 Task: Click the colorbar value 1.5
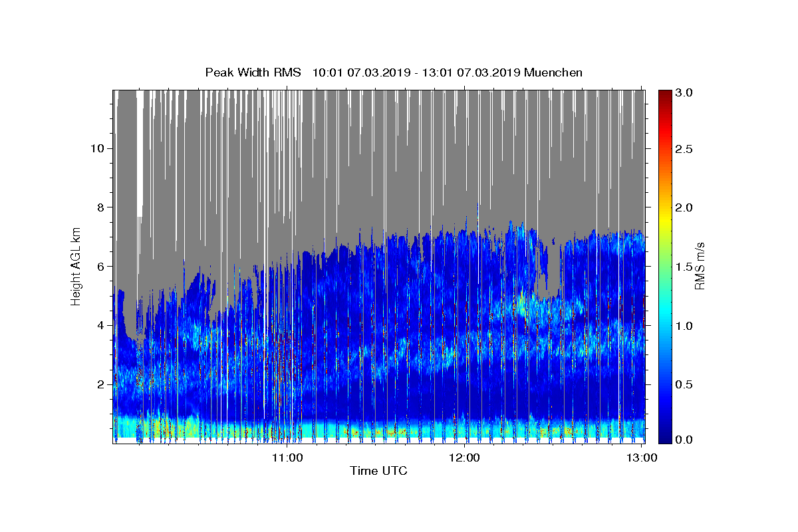(684, 267)
